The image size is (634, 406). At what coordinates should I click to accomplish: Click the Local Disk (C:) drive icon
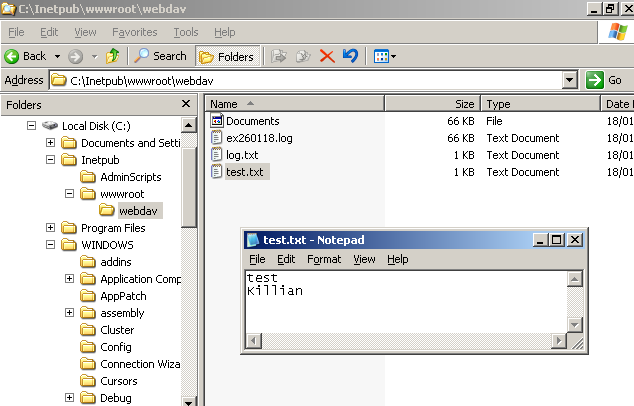tap(50, 125)
